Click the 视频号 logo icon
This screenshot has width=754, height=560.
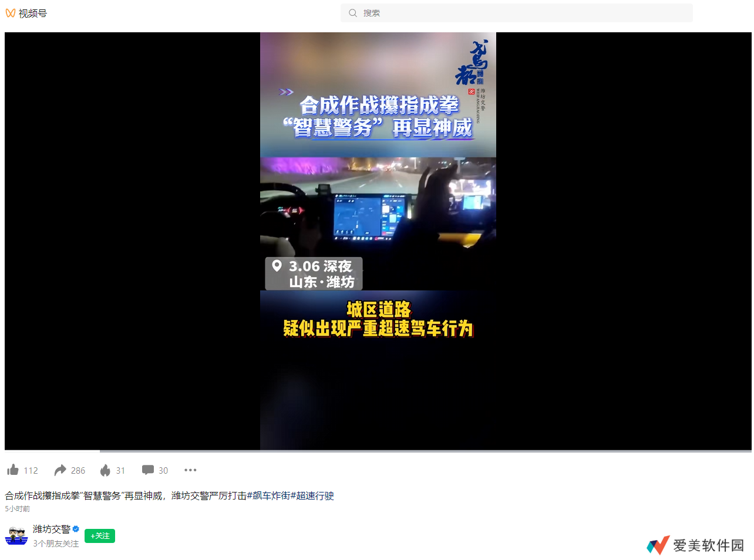click(x=11, y=13)
